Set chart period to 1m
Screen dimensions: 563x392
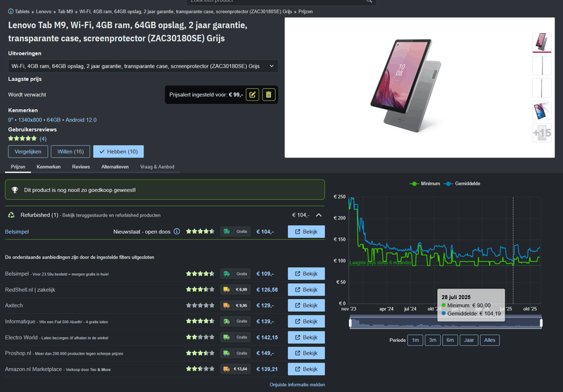[x=415, y=341]
